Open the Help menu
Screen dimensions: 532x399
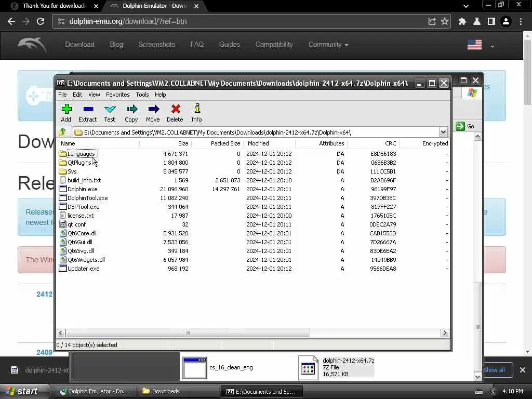coord(160,95)
